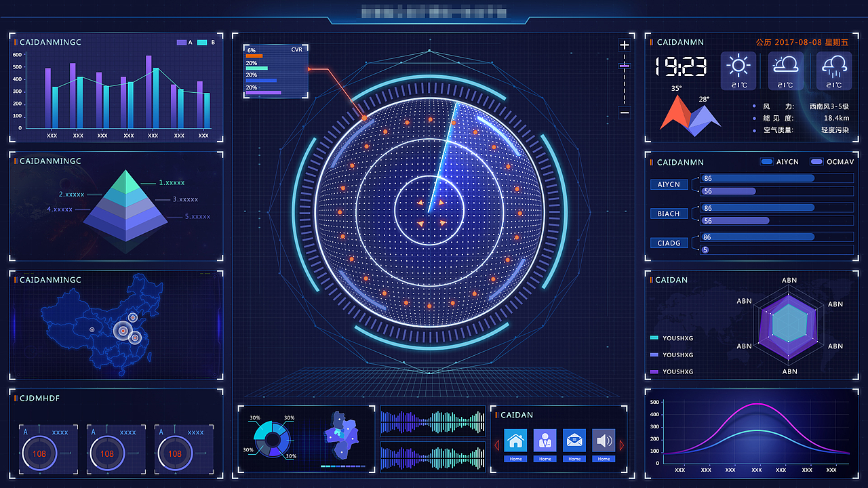Click the blue 28° mountain peak graphic
The height and width of the screenshot is (488, 868).
click(x=704, y=120)
